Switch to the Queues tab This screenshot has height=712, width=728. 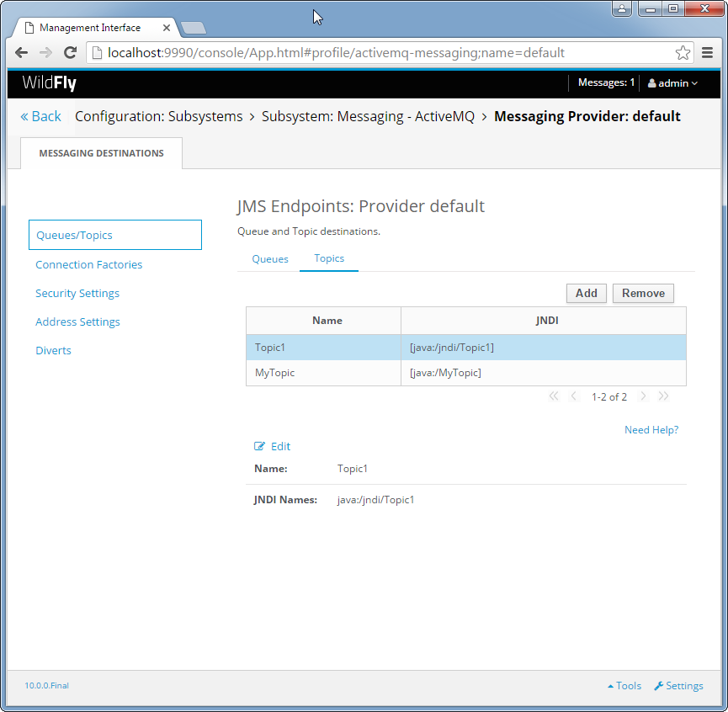point(270,259)
